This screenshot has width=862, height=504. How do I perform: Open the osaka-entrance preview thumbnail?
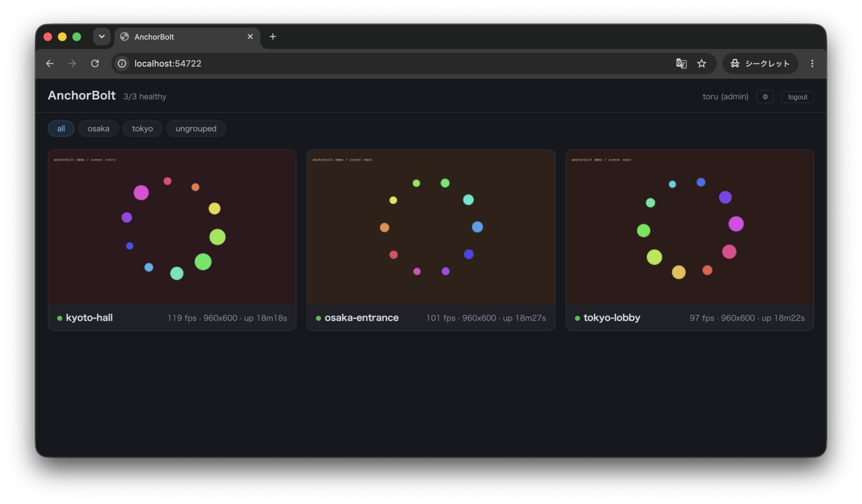431,227
